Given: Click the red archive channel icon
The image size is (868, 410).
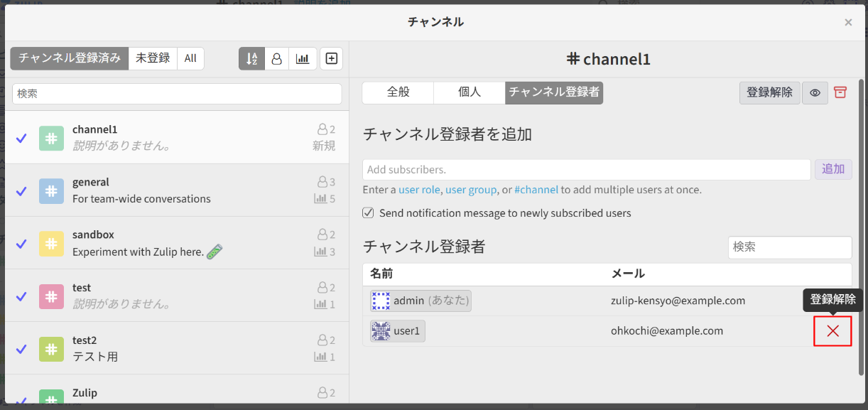Looking at the screenshot, I should [841, 92].
